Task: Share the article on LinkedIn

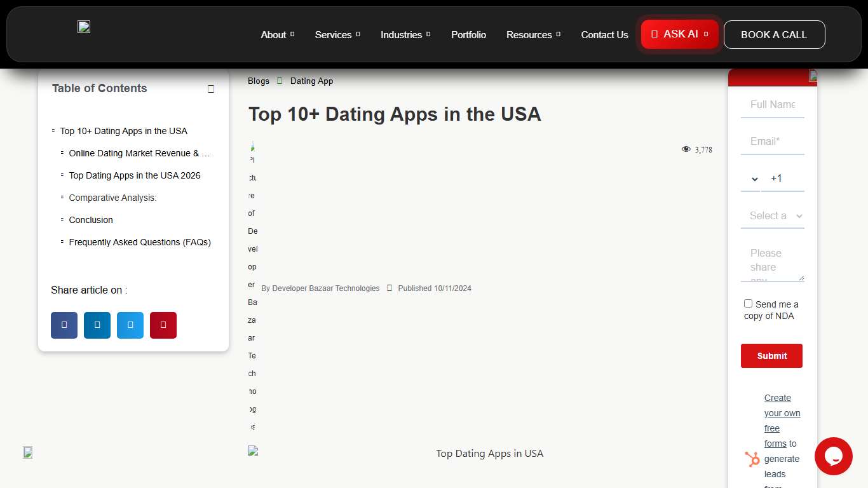Action: coord(97,325)
